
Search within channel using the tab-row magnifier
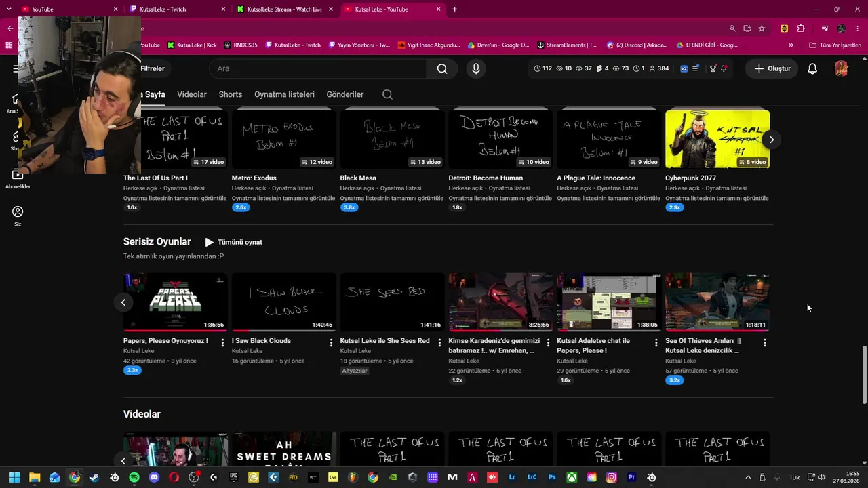coord(387,94)
